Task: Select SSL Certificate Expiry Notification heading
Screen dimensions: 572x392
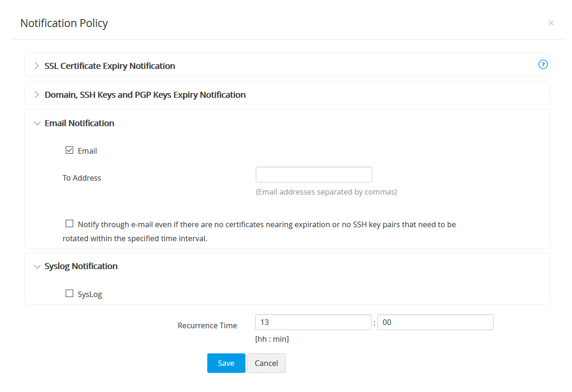Action: [x=110, y=66]
